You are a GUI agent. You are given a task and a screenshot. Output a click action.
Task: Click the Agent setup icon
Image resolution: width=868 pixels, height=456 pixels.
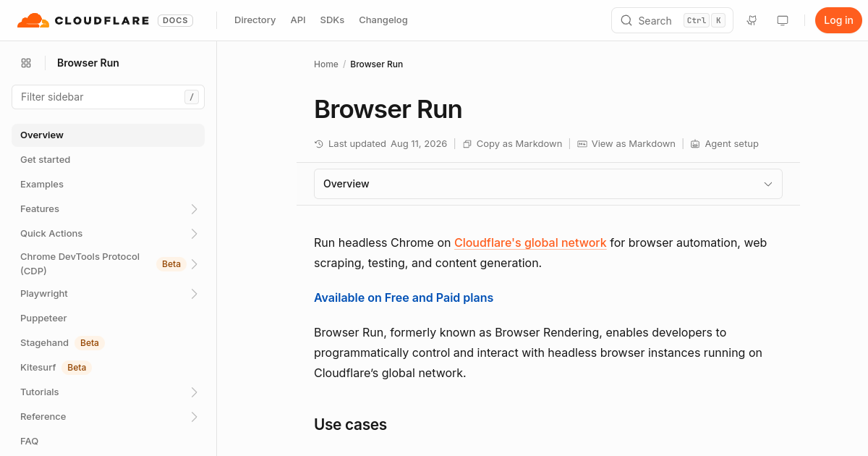click(x=695, y=144)
